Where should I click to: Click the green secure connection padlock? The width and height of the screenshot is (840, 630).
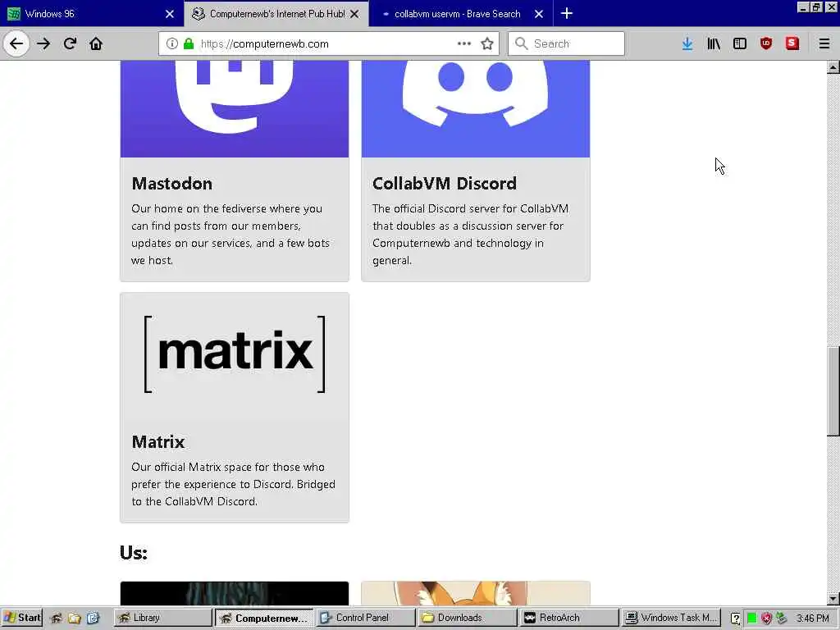coord(188,43)
